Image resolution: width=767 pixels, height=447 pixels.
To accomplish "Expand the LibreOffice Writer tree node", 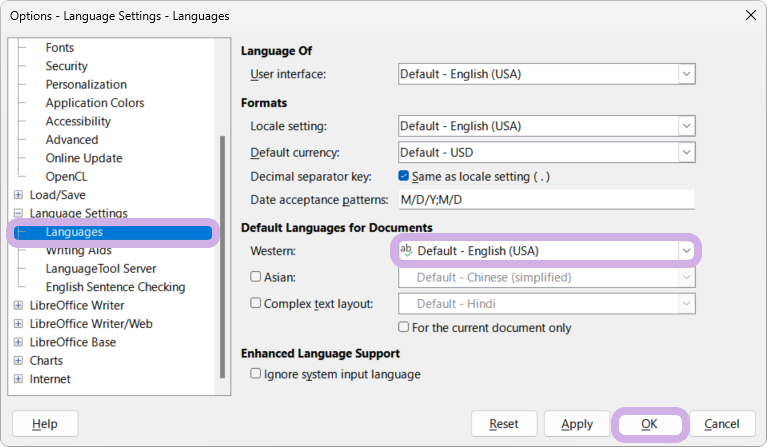I will (18, 306).
